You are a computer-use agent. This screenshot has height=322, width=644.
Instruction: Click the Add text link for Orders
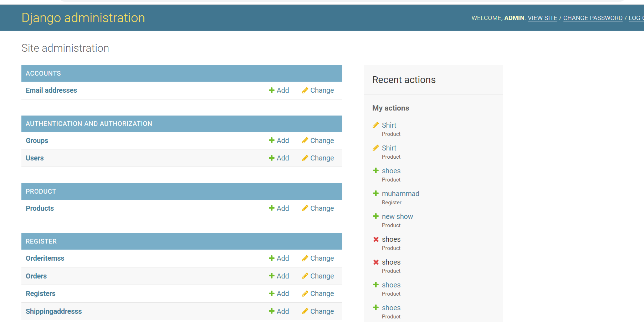tap(283, 276)
